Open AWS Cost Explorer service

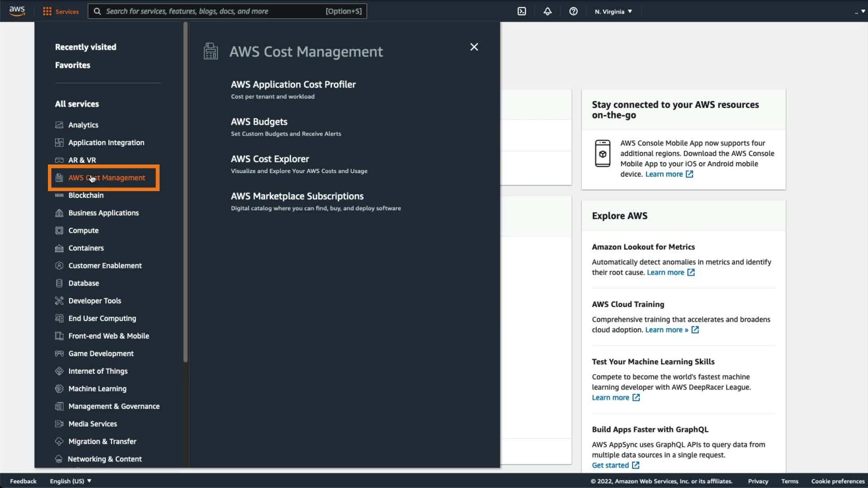click(x=270, y=159)
